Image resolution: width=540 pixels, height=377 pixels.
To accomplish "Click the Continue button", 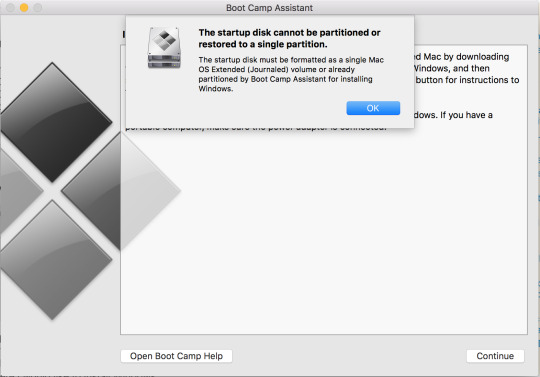I will click(495, 356).
